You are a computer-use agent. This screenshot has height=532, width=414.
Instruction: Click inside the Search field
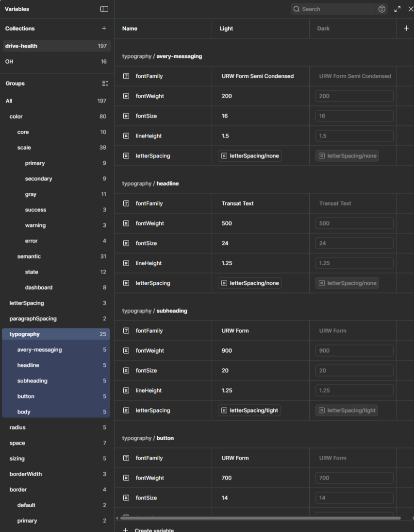335,9
